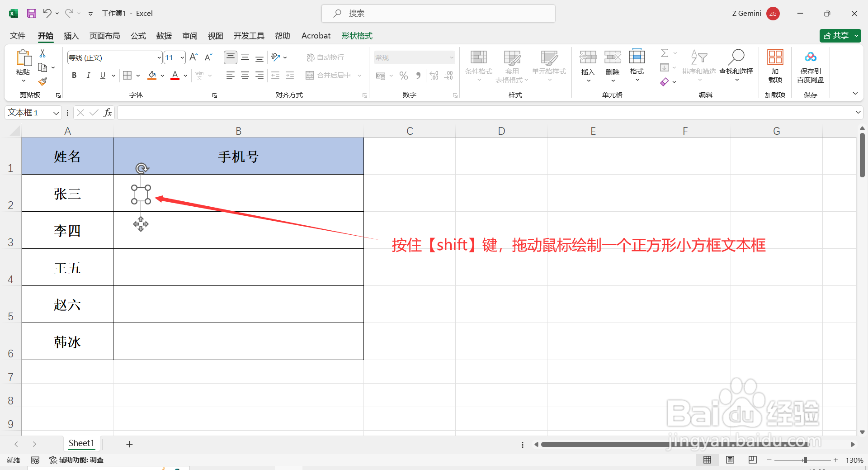Switch to the 插入 ribbon tab

pos(71,36)
